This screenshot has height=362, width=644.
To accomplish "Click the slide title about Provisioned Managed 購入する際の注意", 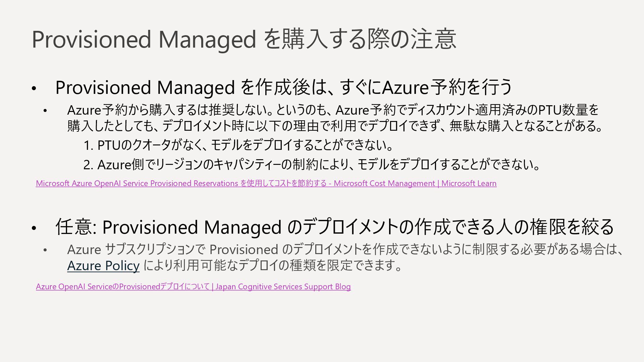I will [244, 39].
